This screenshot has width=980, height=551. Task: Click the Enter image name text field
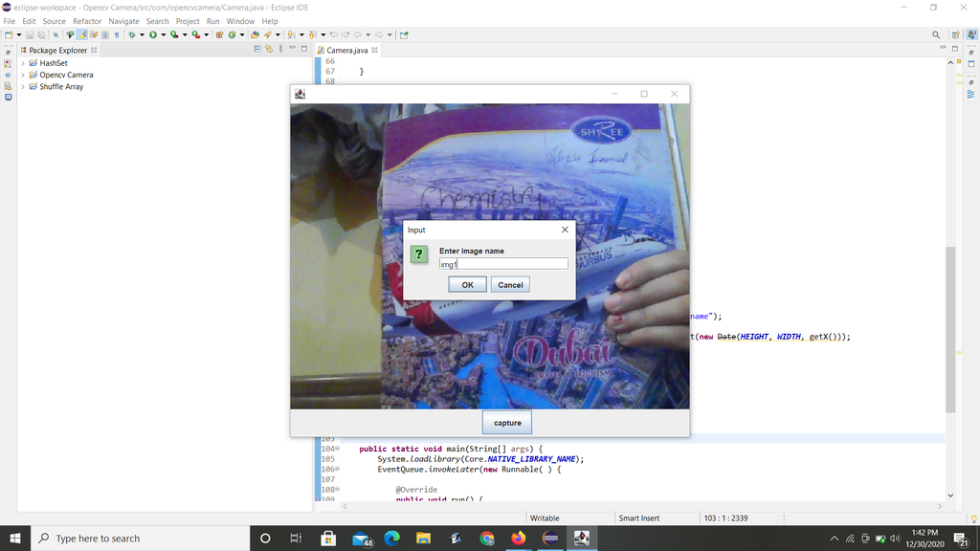(503, 264)
